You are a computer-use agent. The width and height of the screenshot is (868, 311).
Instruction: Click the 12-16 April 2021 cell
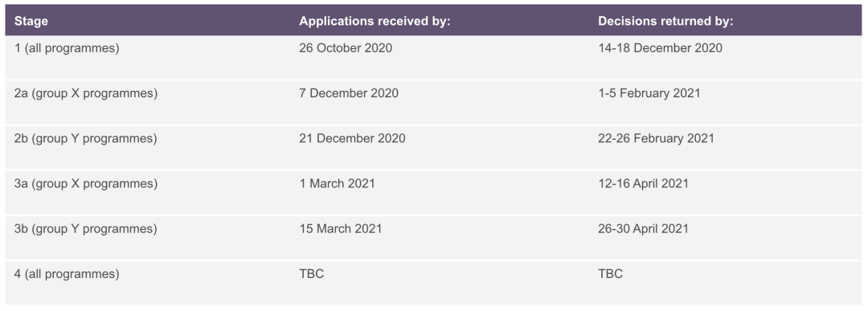point(643,184)
